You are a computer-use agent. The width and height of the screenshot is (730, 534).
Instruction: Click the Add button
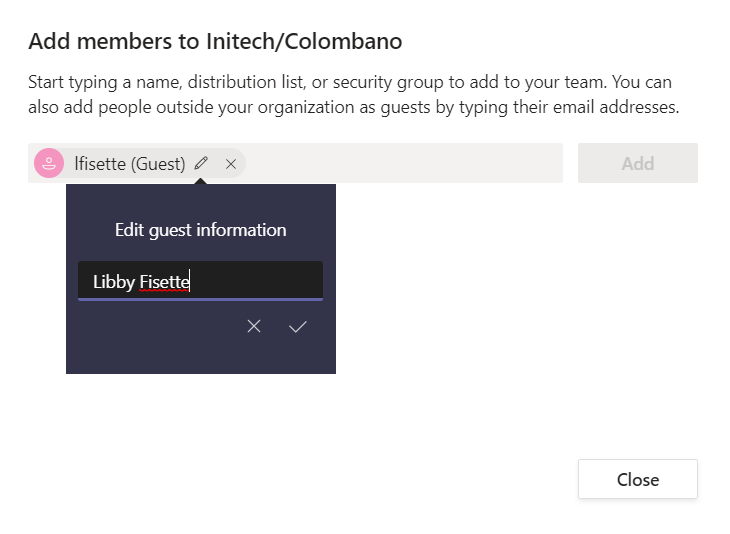(638, 163)
